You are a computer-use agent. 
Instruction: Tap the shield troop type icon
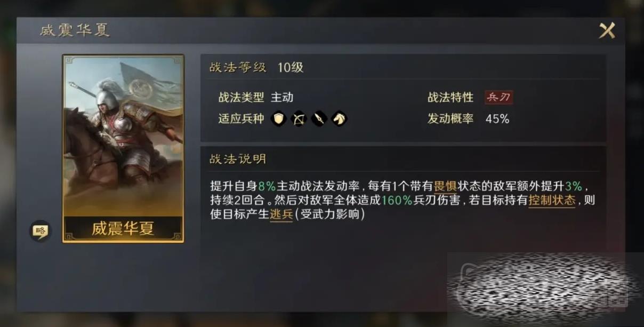click(x=278, y=118)
